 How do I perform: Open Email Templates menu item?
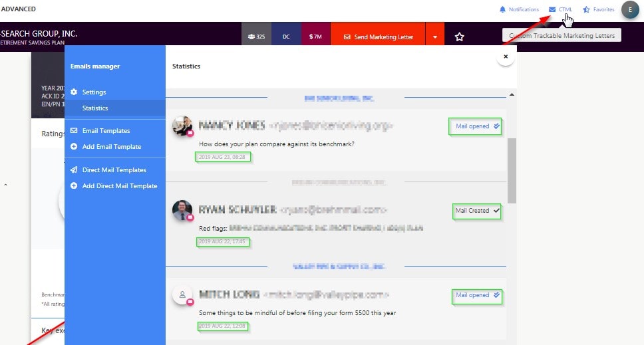(106, 131)
